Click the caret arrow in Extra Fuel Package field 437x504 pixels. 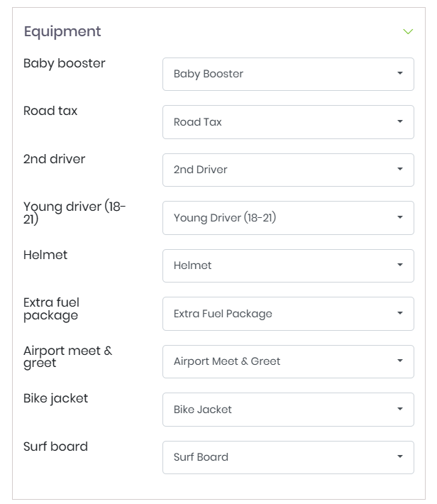400,314
